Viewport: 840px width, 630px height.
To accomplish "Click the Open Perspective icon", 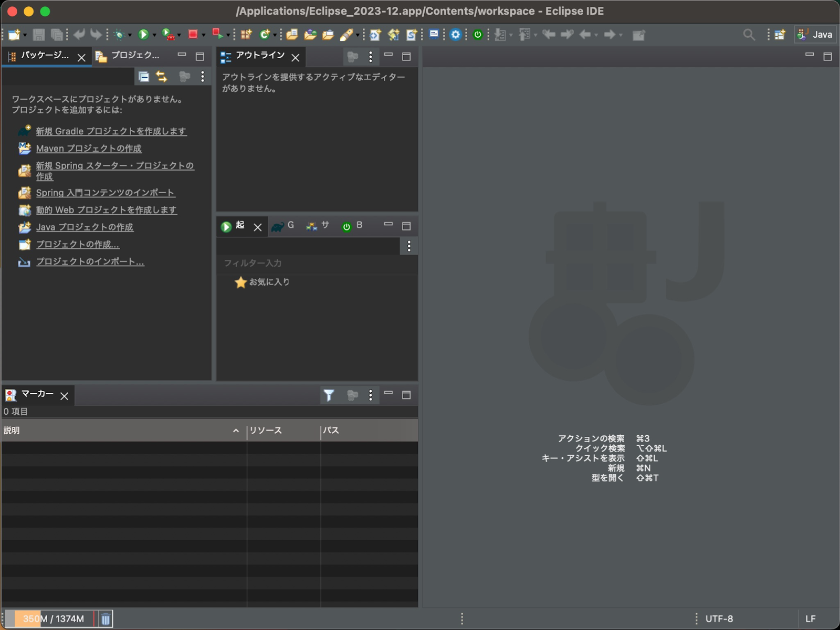I will pyautogui.click(x=780, y=35).
